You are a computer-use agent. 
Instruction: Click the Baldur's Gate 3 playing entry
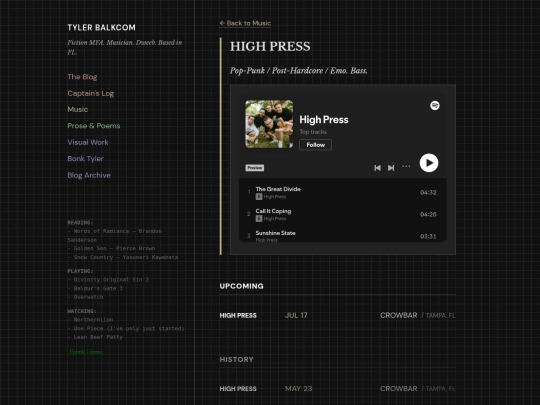(x=95, y=288)
